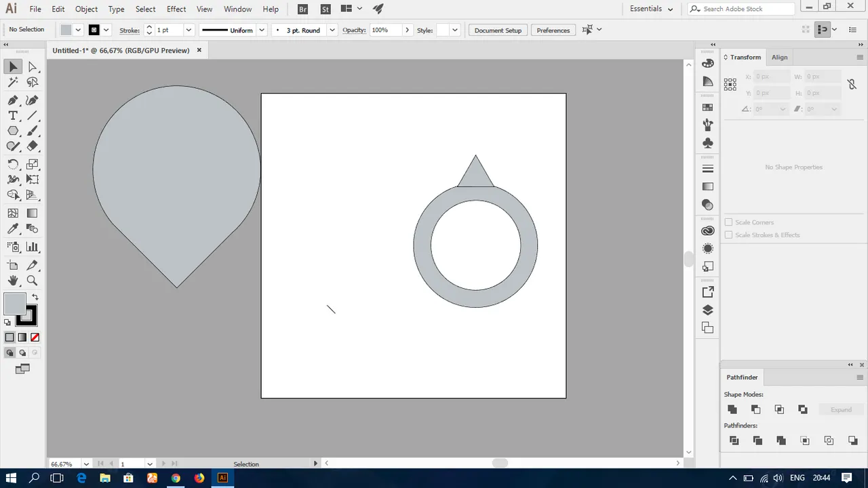Image resolution: width=868 pixels, height=488 pixels.
Task: Select the Eyedropper tool
Action: tap(13, 229)
